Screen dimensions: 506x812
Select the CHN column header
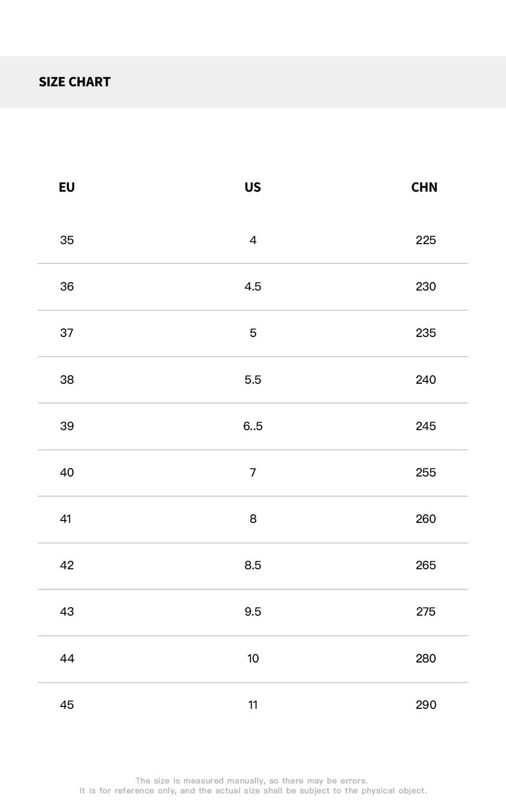click(424, 187)
